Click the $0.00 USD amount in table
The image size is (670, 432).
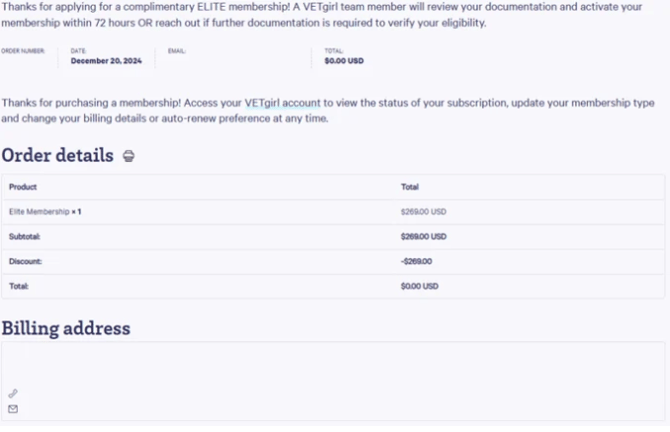click(420, 286)
